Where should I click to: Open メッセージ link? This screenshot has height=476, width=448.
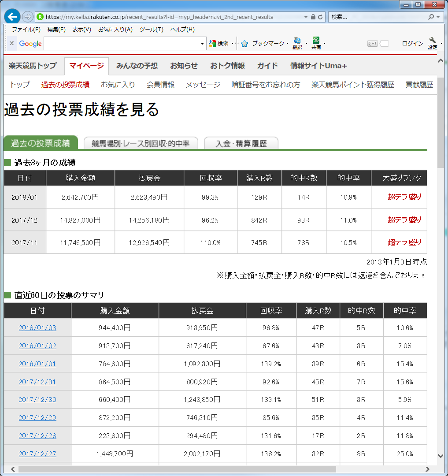pyautogui.click(x=203, y=84)
